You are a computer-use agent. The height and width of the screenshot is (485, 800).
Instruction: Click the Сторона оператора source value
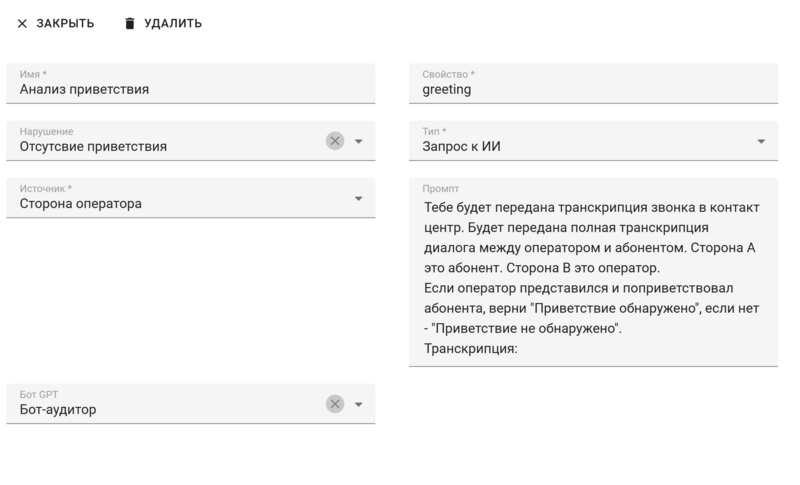coord(81,204)
